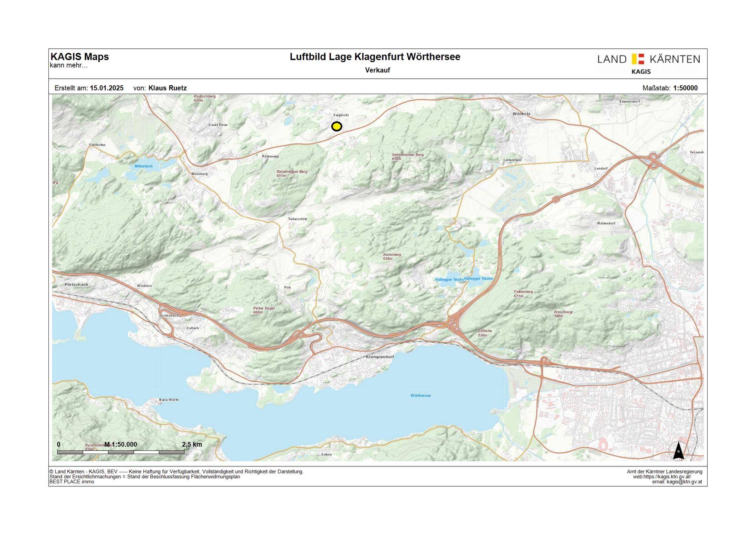Click the yellow-red Kärnten flag emblem

click(638, 59)
